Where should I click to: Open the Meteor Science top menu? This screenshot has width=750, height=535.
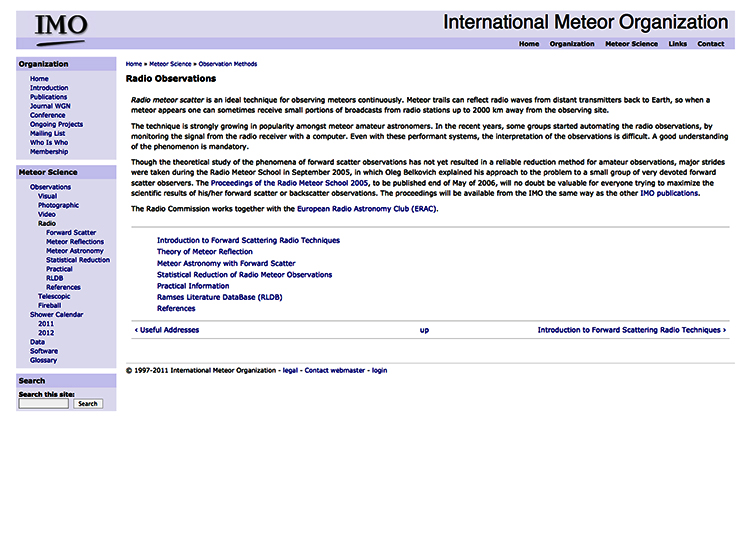coord(631,44)
